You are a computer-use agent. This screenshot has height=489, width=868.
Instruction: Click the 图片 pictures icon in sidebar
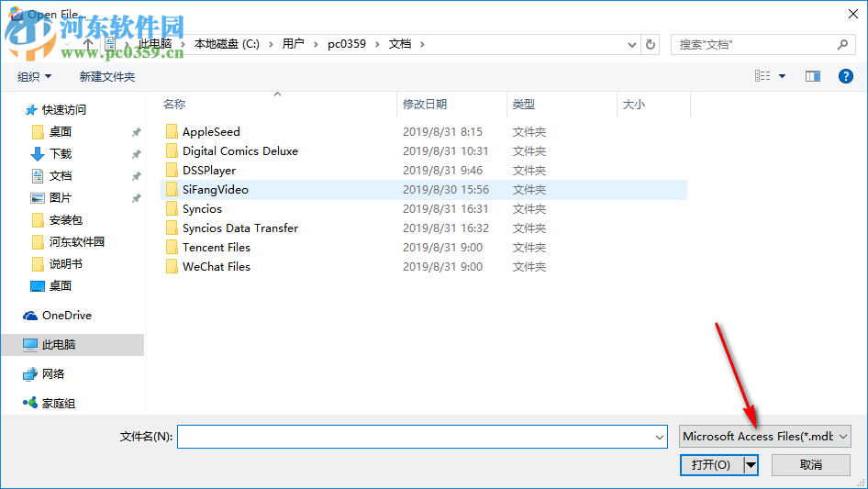pyautogui.click(x=37, y=198)
